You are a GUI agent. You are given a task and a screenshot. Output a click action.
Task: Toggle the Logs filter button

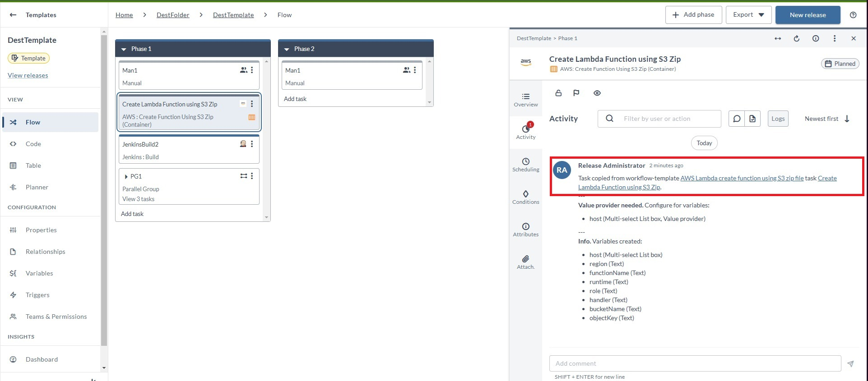click(x=778, y=119)
